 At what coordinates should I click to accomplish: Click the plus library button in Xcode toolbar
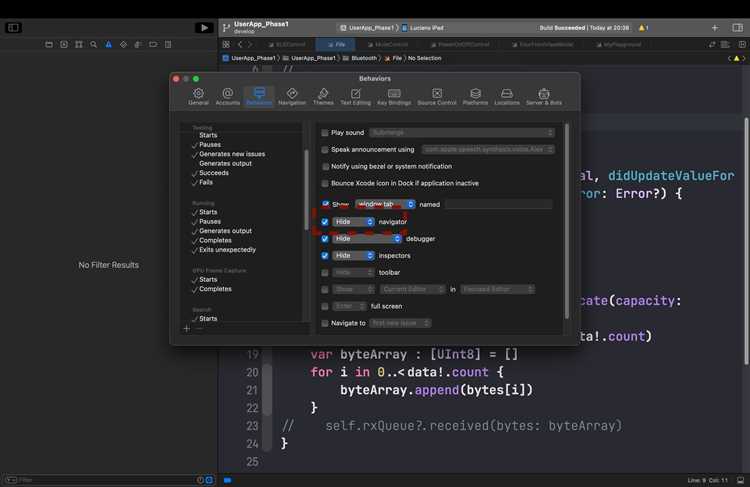coord(715,28)
